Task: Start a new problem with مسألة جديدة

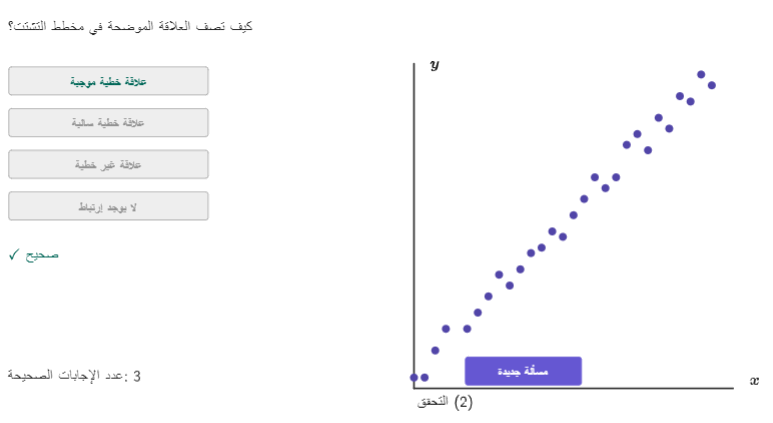Action: pos(523,371)
